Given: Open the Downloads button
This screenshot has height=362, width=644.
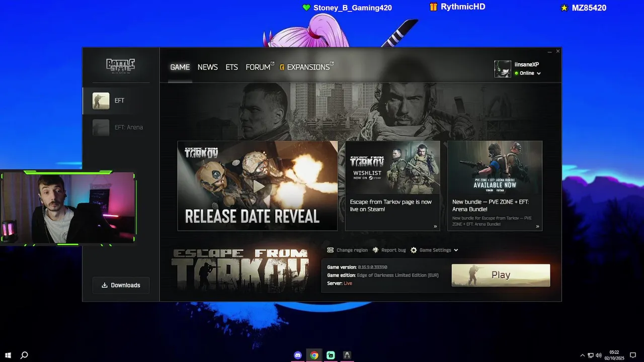Looking at the screenshot, I should (x=121, y=285).
